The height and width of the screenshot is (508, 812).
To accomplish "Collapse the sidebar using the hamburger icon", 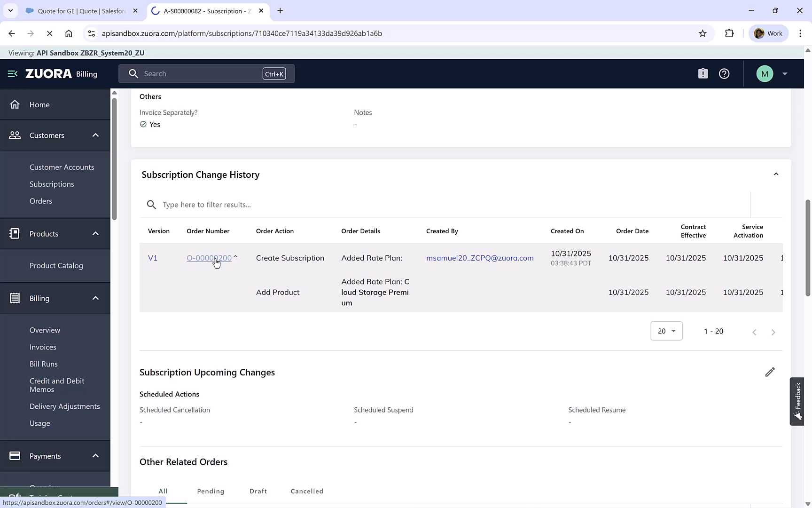I will (x=12, y=73).
